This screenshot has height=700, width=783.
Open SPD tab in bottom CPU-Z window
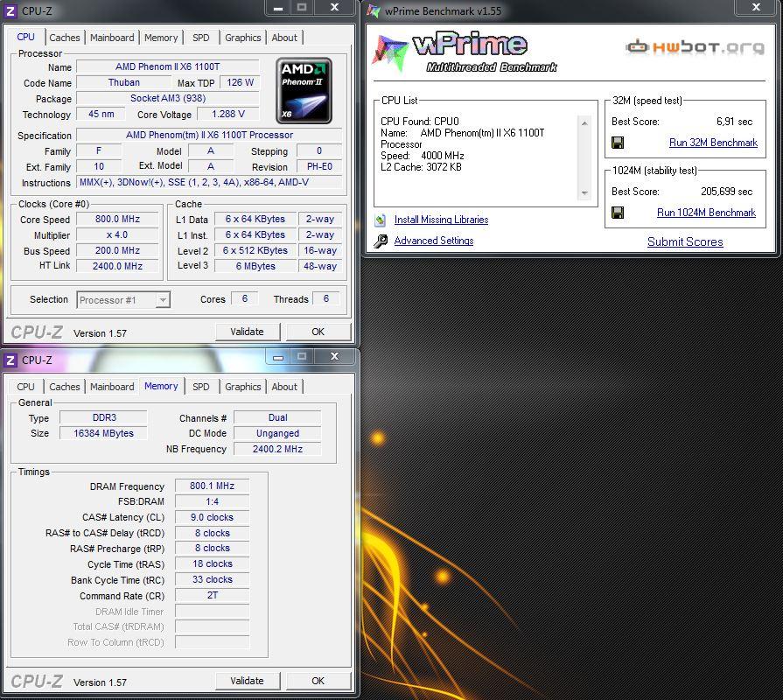coord(200,387)
